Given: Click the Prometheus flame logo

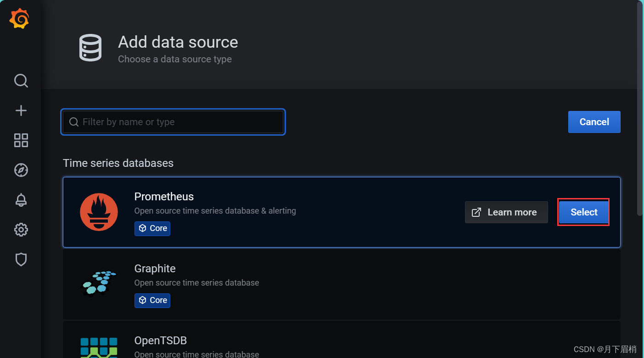Looking at the screenshot, I should click(x=99, y=212).
